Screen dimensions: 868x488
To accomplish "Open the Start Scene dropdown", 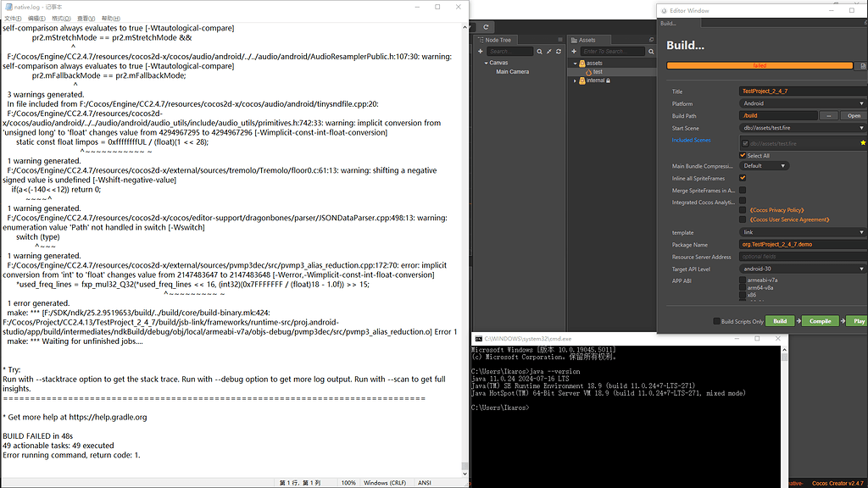I will pyautogui.click(x=803, y=128).
